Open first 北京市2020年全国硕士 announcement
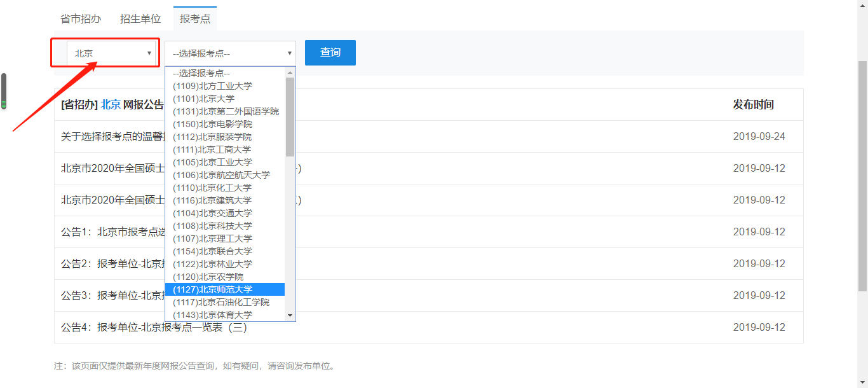The image size is (868, 388). 113,169
